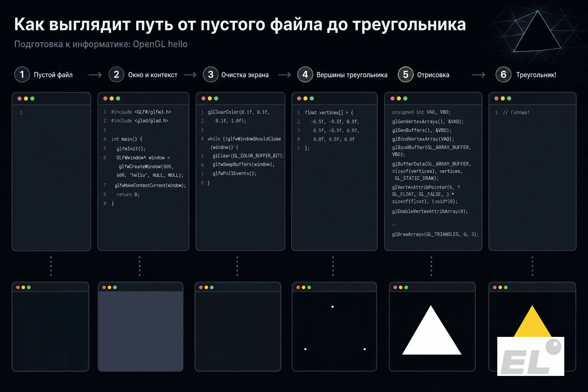Click the 'glClear(GL_COLOR_BUFFER_BIT);' line

(x=248, y=156)
